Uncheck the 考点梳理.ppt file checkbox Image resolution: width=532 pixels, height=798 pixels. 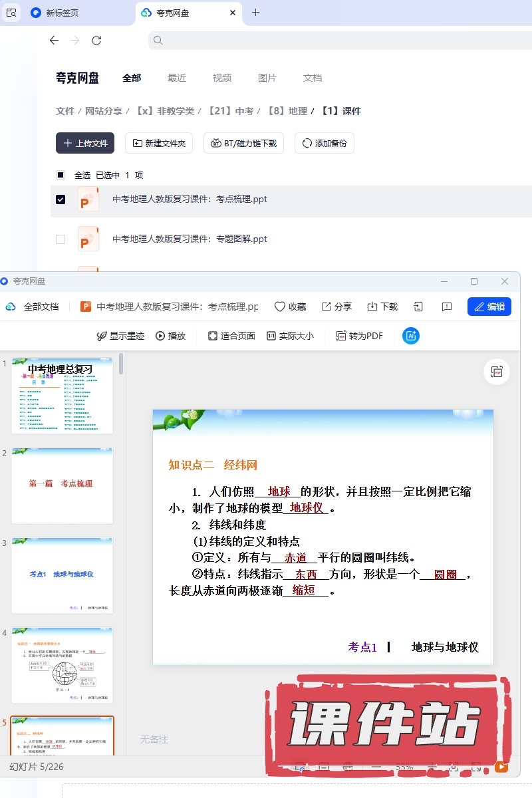61,199
